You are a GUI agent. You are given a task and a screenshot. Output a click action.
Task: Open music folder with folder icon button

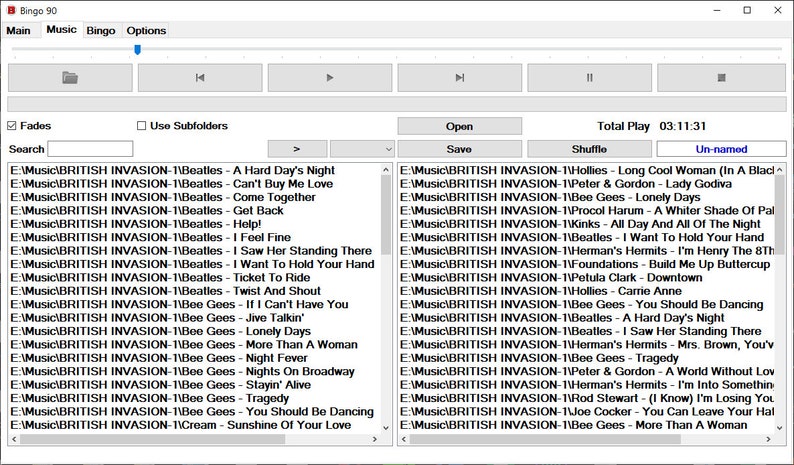pyautogui.click(x=70, y=78)
